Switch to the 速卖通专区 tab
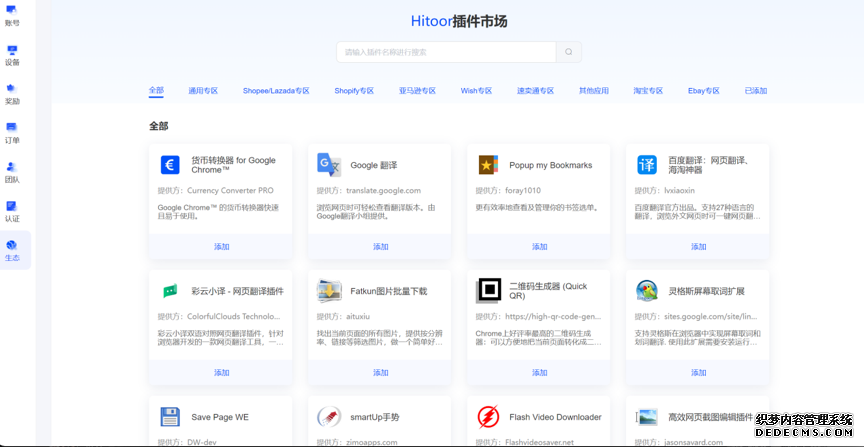Image resolution: width=864 pixels, height=447 pixels. [x=535, y=91]
